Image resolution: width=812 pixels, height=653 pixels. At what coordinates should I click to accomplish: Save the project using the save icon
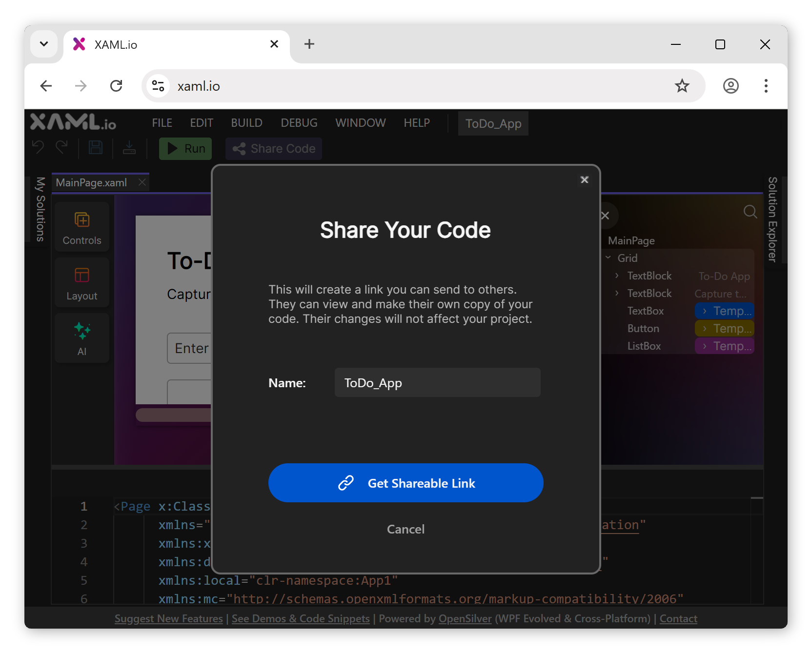point(96,147)
